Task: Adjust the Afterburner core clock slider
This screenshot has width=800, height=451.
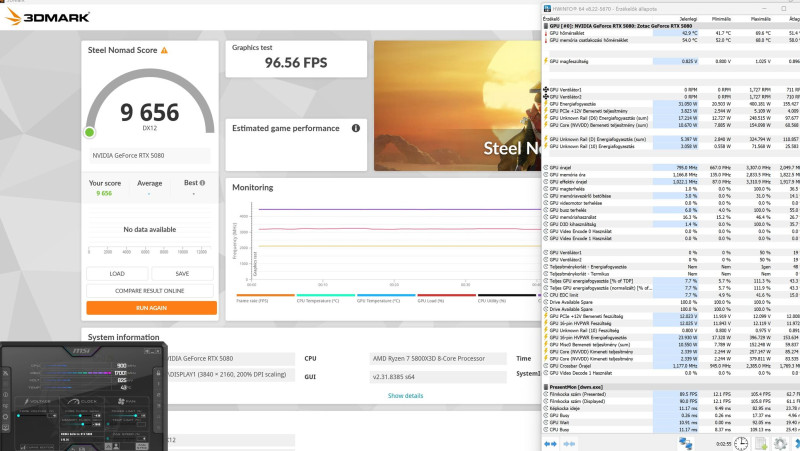Action: click(78, 416)
